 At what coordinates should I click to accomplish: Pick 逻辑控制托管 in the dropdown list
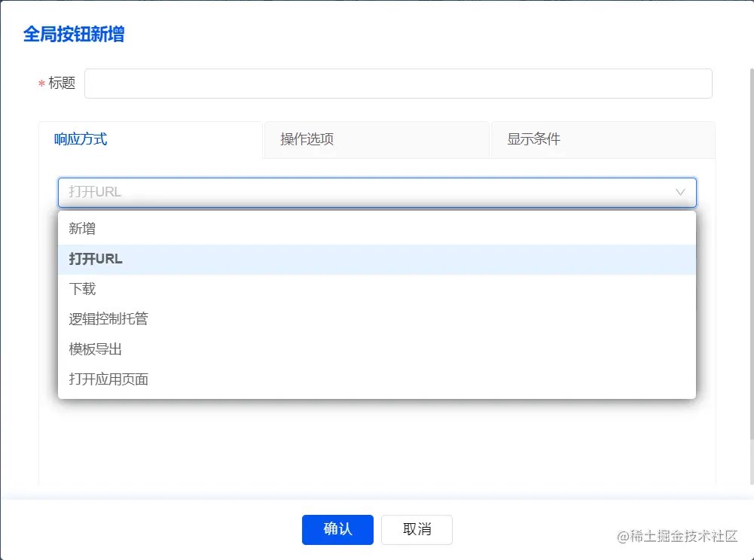[x=377, y=319]
